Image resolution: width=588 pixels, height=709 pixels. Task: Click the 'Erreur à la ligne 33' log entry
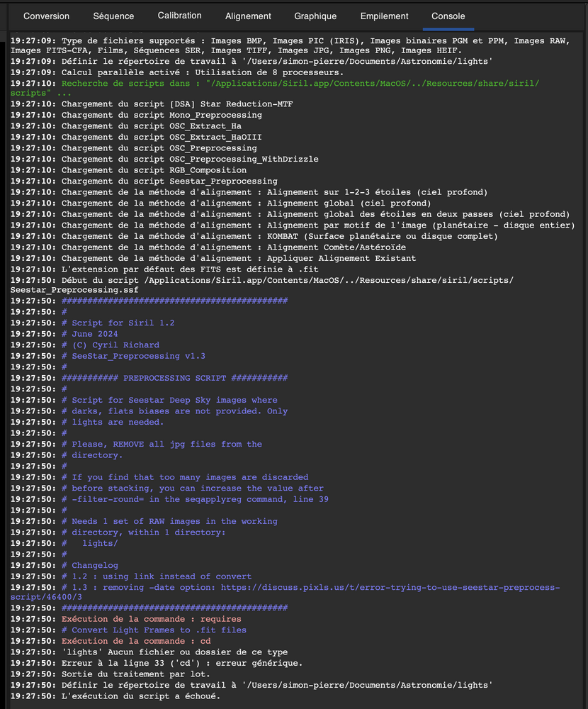182,663
